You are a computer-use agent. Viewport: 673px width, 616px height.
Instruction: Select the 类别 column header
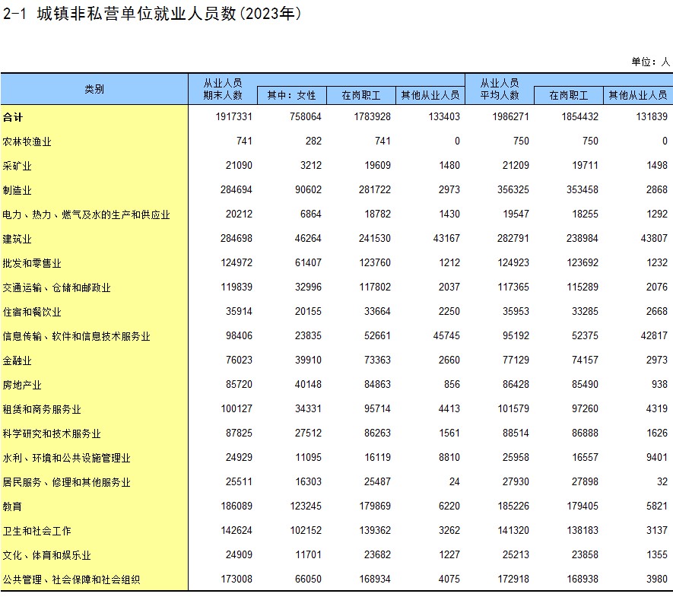click(94, 89)
